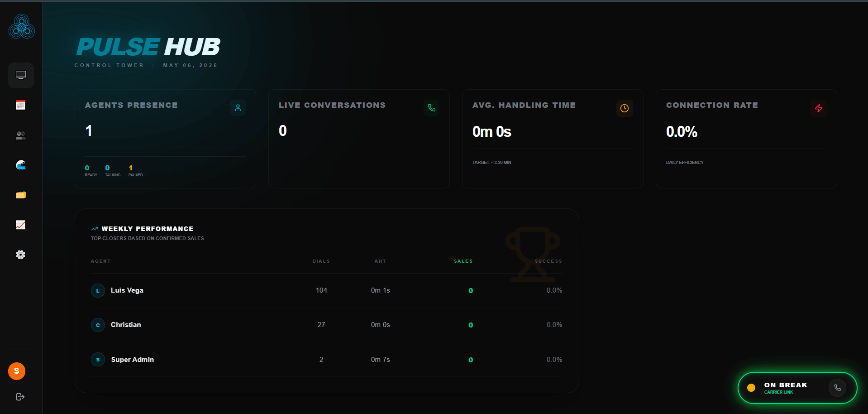868x414 pixels.
Task: Click the MAY 06, 2026 date text
Action: pyautogui.click(x=190, y=65)
